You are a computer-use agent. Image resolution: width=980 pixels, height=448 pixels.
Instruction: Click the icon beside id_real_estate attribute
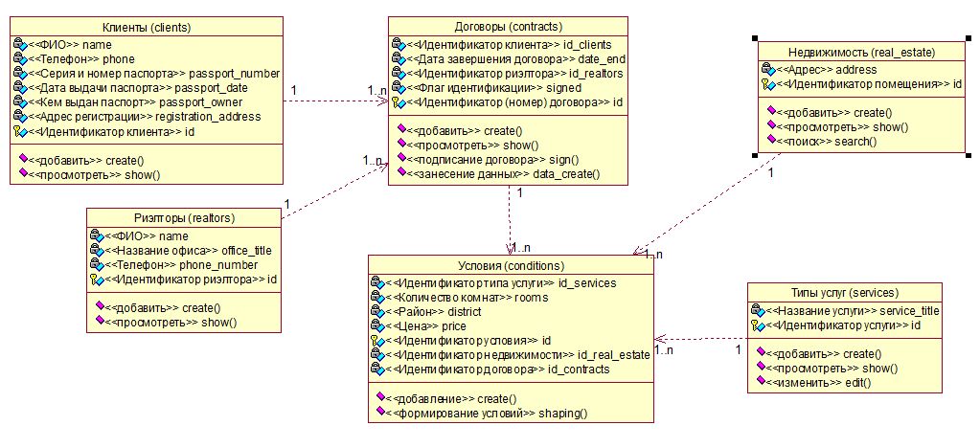point(376,355)
